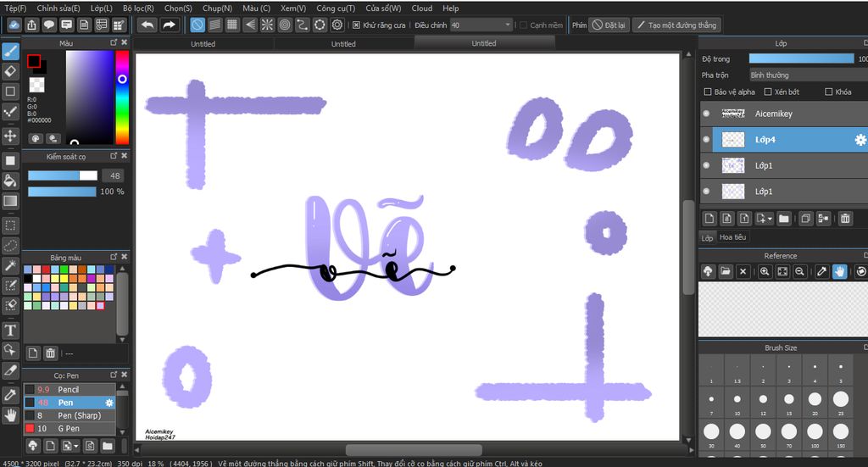Switch to the Hoa tiêu tab
The width and height of the screenshot is (868, 467).
point(733,236)
